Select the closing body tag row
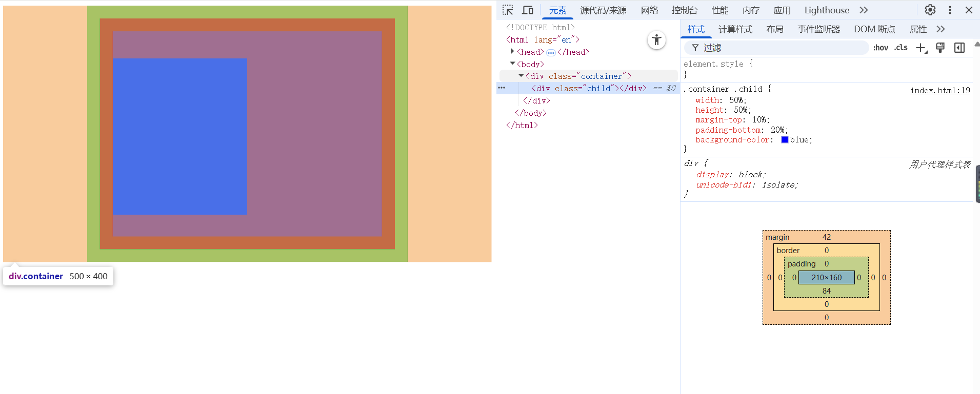The image size is (980, 394). (530, 113)
